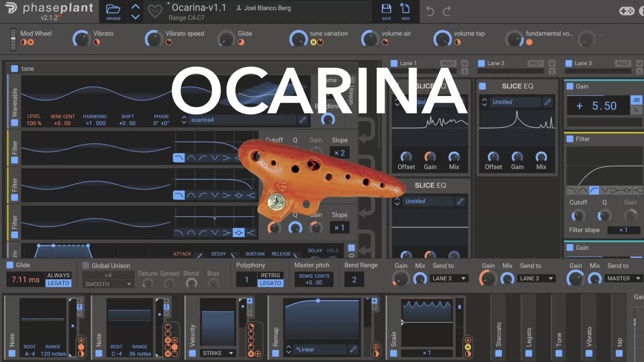Select high-pass shape in Lane 3 Filter
644x362 pixels.
(x=594, y=190)
